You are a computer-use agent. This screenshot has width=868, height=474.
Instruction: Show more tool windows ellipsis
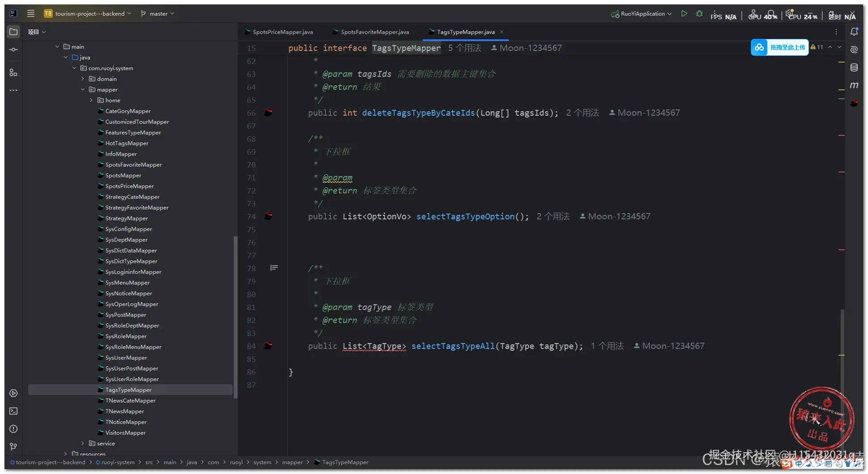pyautogui.click(x=13, y=90)
